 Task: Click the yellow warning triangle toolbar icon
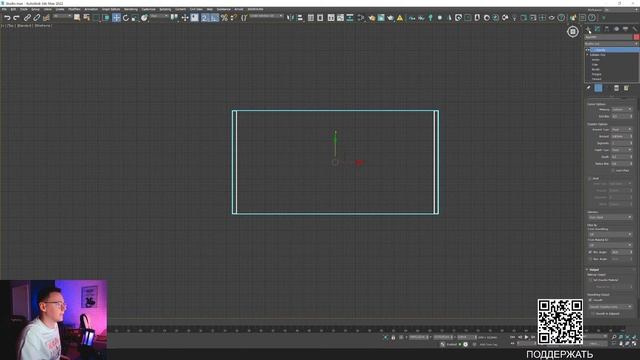tap(400, 18)
